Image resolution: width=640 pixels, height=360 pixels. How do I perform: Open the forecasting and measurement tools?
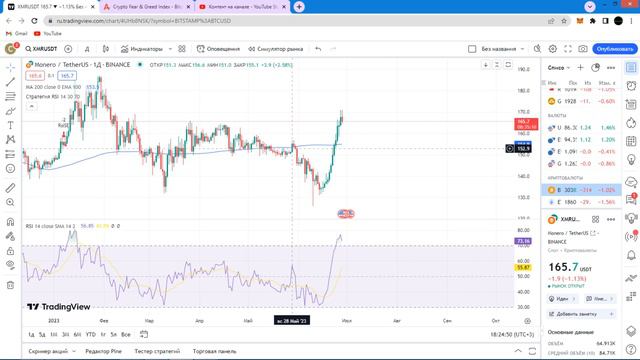point(11,154)
